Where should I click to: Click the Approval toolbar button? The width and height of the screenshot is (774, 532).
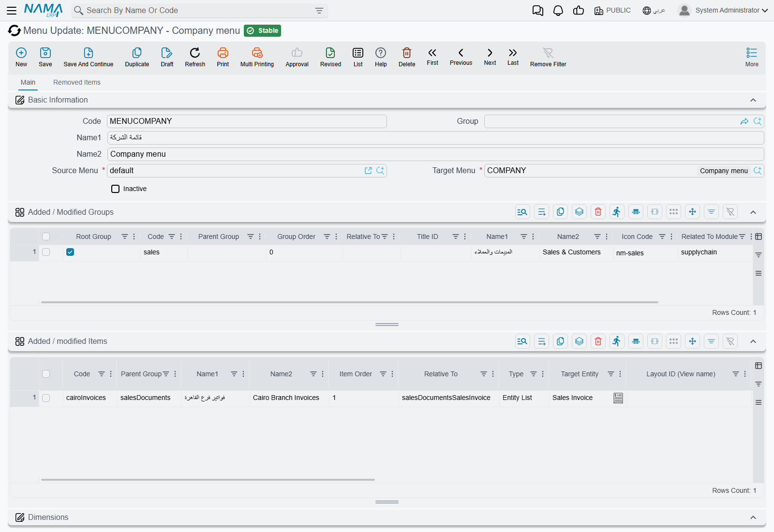(x=297, y=57)
